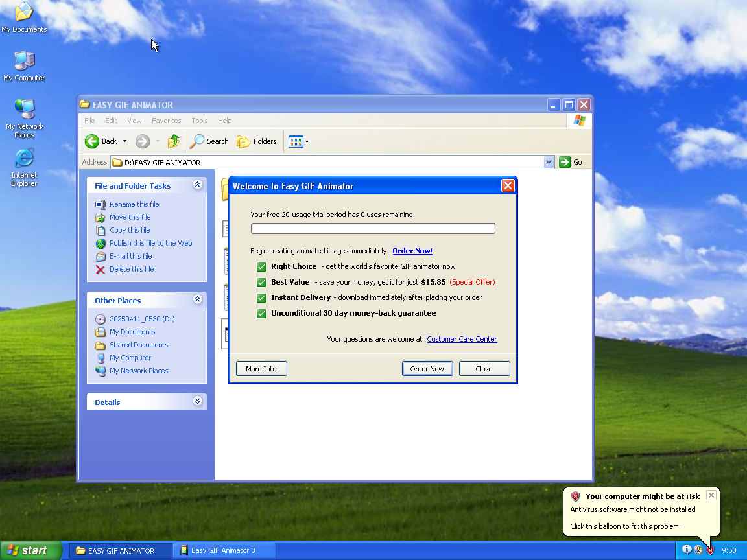This screenshot has width=747, height=560.
Task: Open the Help menu
Action: [225, 121]
